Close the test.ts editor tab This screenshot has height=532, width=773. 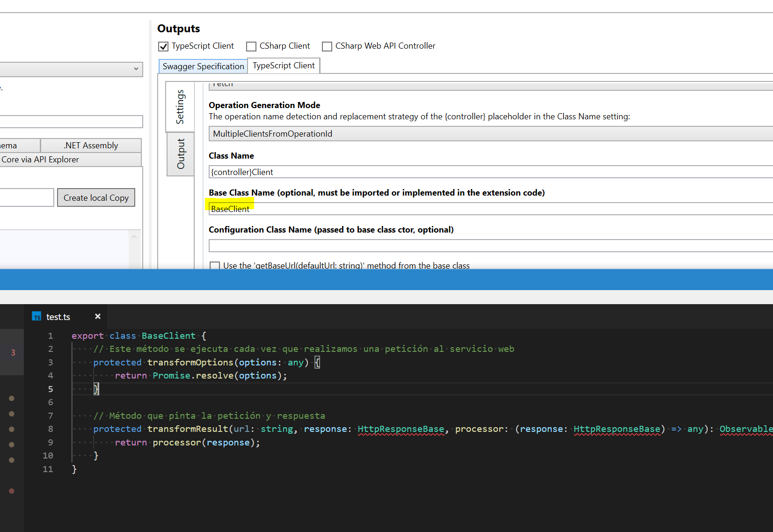point(97,316)
